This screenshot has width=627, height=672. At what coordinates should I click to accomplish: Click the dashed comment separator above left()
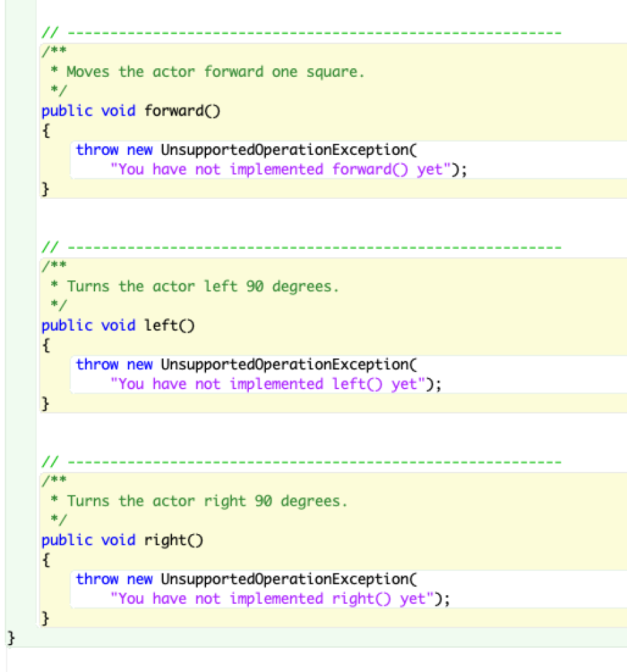click(301, 247)
